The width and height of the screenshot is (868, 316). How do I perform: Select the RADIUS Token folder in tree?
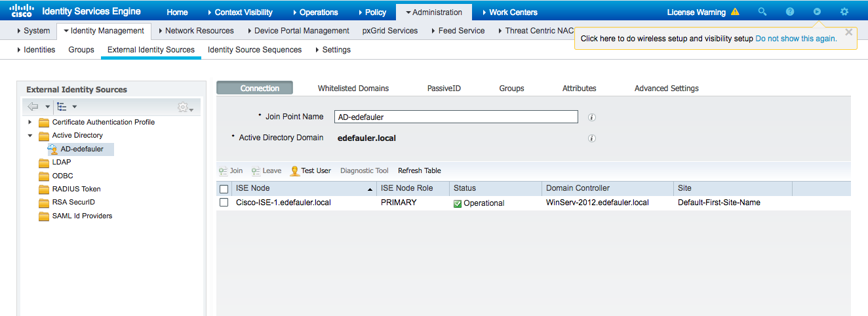pyautogui.click(x=76, y=189)
